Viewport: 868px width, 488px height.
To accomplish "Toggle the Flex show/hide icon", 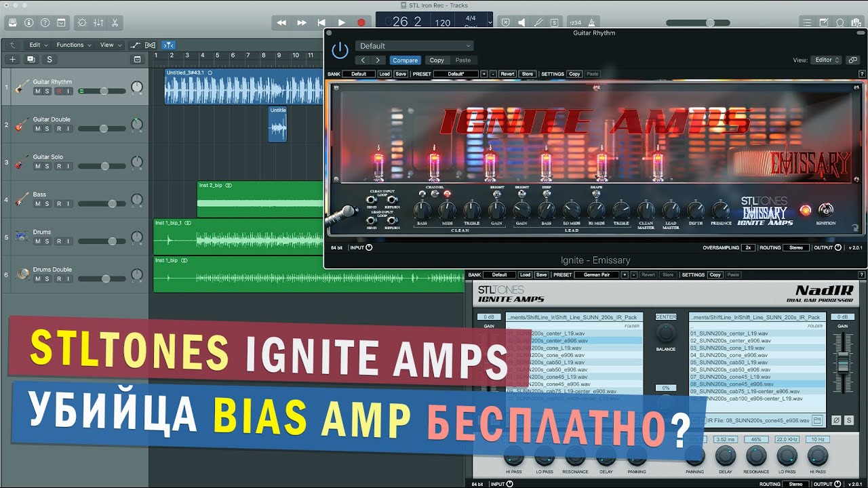I will coord(151,45).
